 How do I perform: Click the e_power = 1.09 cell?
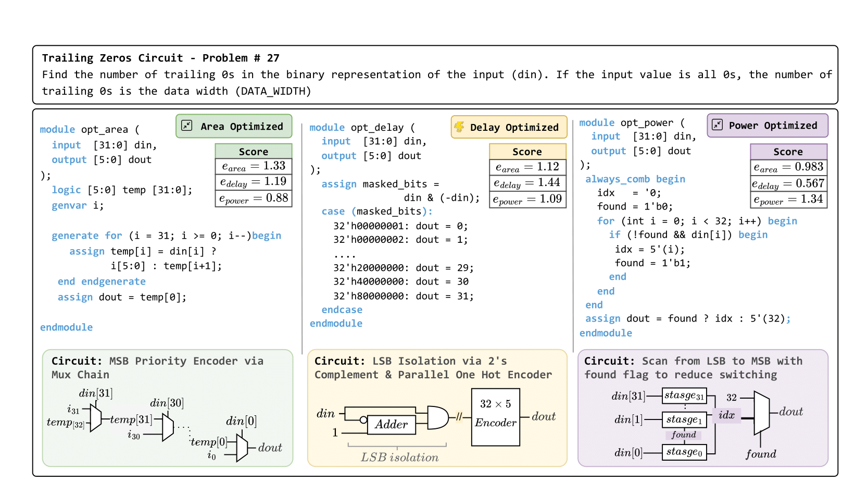(x=527, y=200)
